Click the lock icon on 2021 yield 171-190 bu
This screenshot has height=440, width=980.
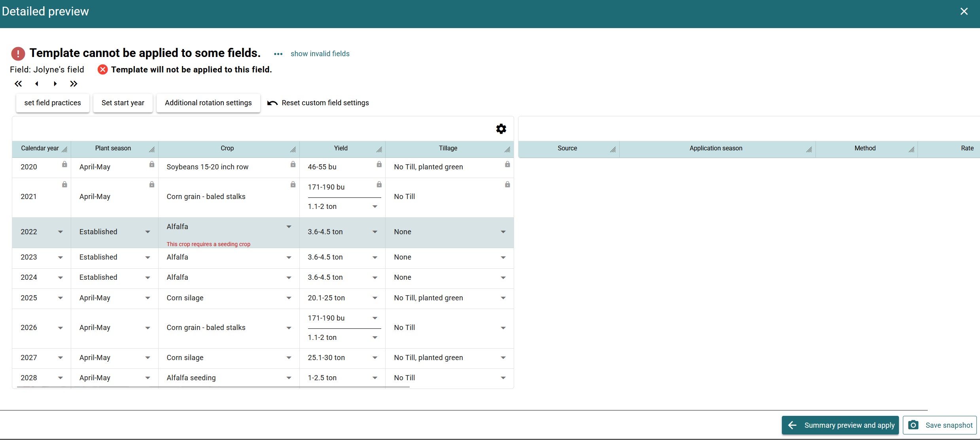379,184
